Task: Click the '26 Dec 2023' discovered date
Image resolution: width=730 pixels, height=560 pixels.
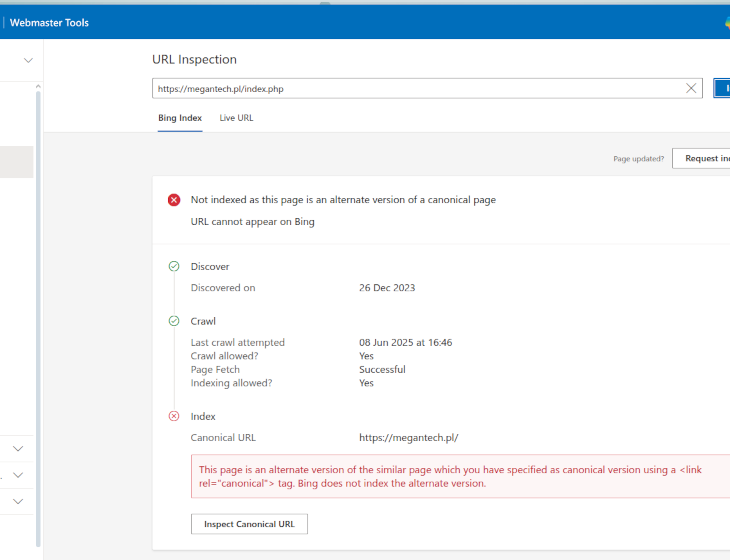Action: 387,288
